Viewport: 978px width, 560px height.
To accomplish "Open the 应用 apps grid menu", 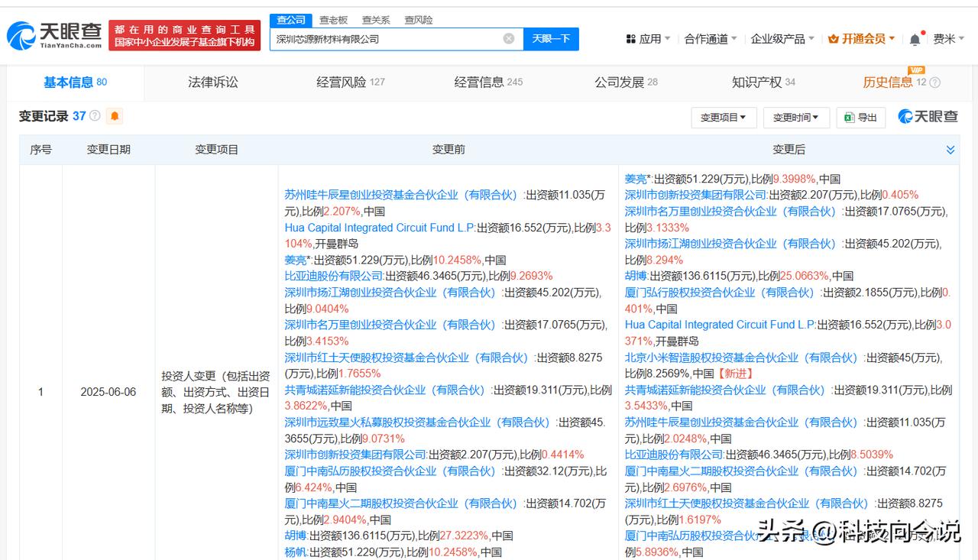I will [647, 39].
